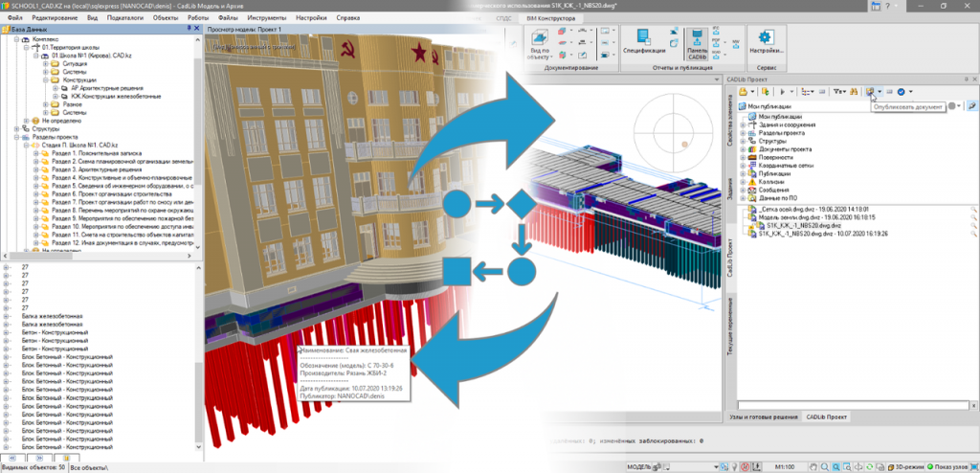Open the dropdown arrow next to publish icon
This screenshot has width=980, height=473.
[x=880, y=92]
